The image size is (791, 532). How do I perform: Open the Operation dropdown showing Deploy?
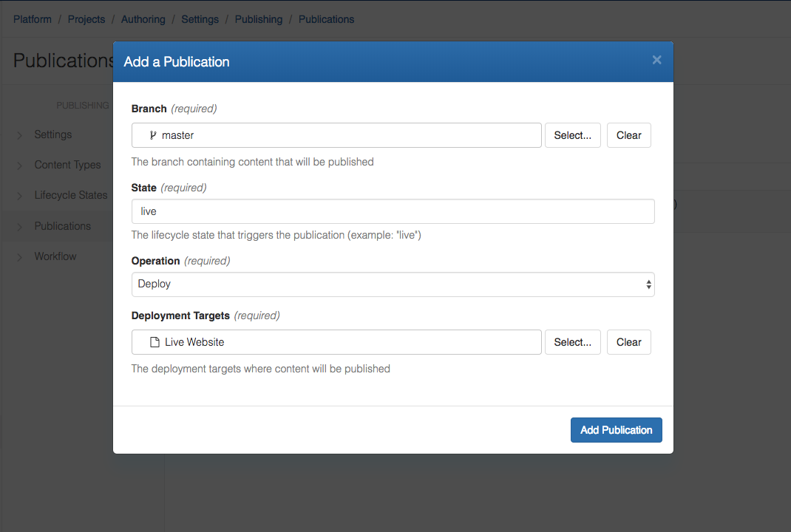point(393,284)
